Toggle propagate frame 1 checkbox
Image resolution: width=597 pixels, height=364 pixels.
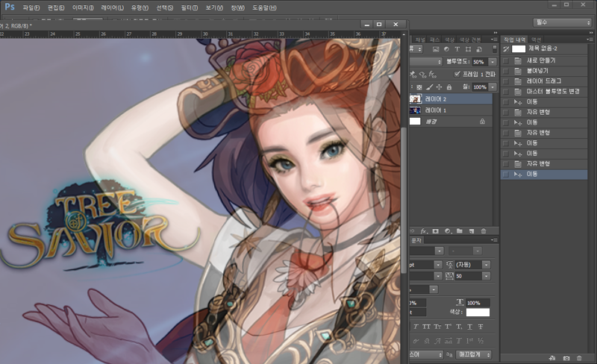coord(457,74)
